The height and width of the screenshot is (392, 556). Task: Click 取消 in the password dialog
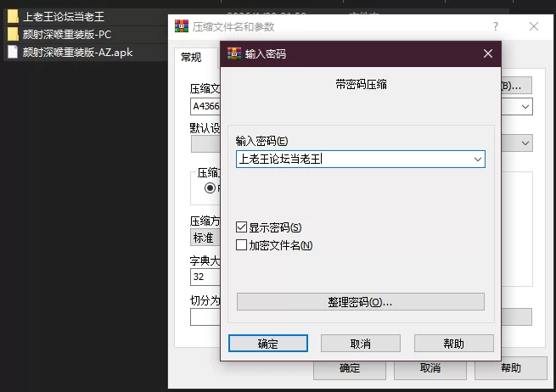click(361, 343)
